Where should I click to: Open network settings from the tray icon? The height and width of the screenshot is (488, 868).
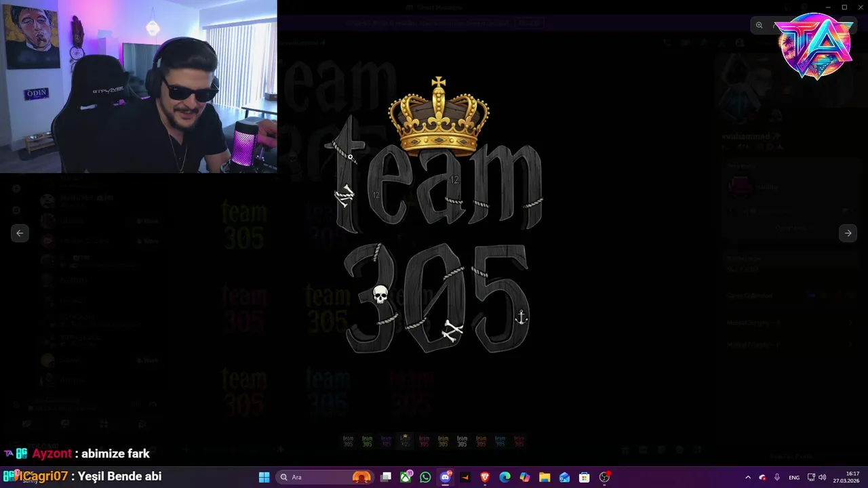point(811,477)
